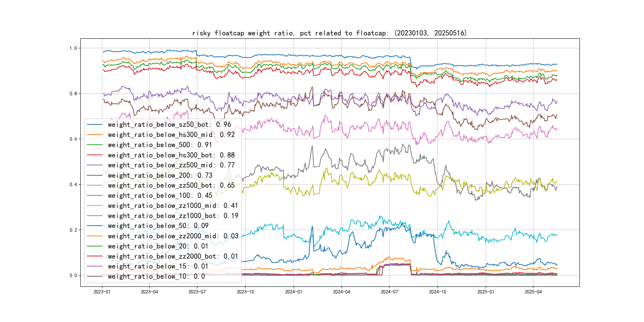Click legend entry weight_ratio_below_zz1000_mid
The width and height of the screenshot is (644, 322).
coord(173,206)
